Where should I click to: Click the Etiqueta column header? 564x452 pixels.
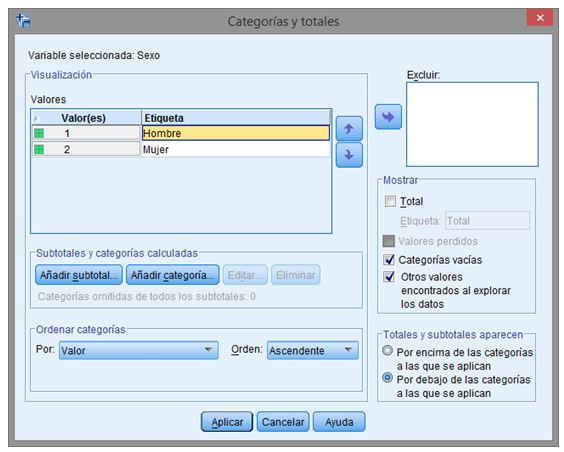[x=236, y=118]
